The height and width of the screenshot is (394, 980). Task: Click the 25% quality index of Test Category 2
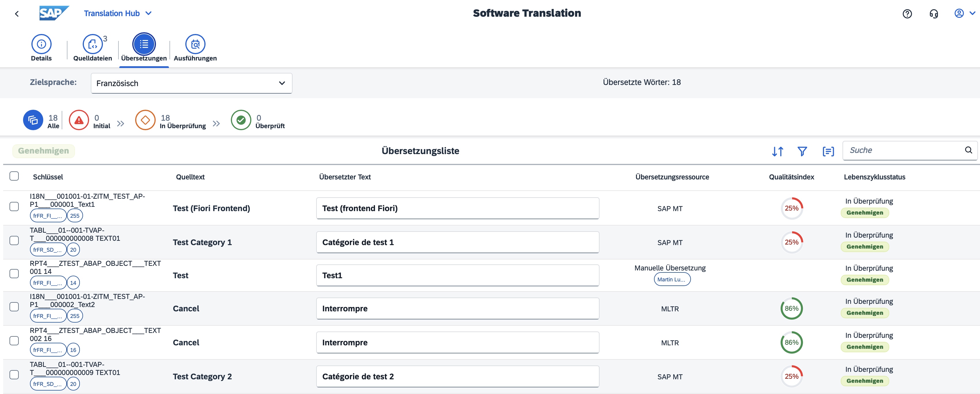[792, 376]
